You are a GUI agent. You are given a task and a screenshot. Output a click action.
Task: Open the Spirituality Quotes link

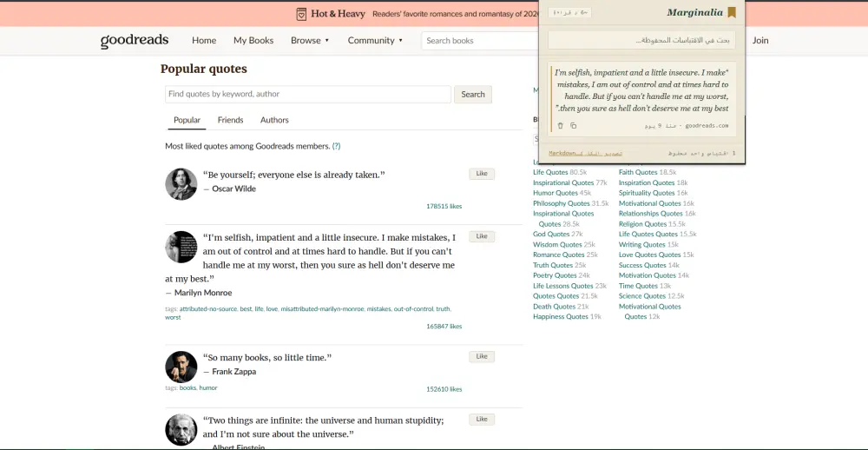(x=647, y=193)
